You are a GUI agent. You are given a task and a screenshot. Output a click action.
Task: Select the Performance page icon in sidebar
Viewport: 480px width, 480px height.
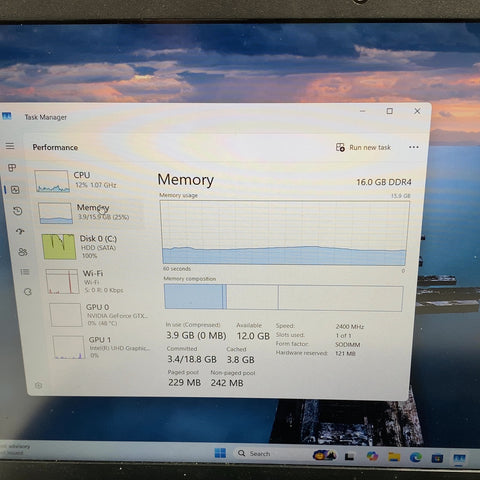15,190
